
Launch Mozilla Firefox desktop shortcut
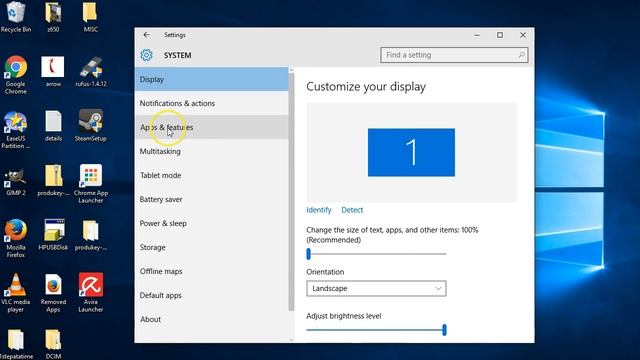[16, 239]
